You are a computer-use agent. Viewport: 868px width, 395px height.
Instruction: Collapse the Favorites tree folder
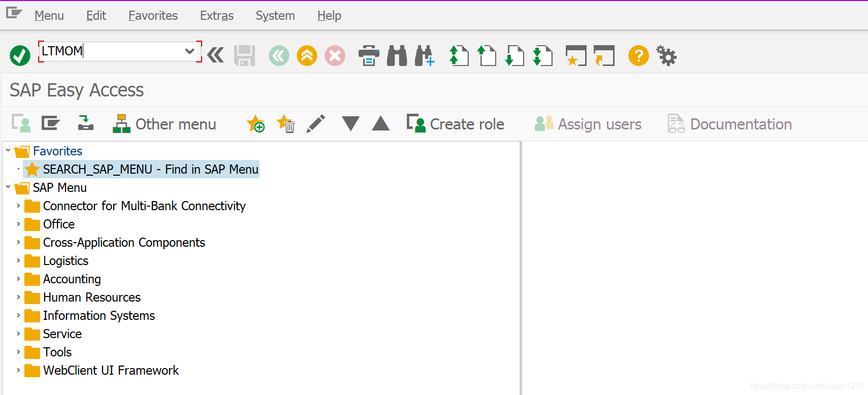8,150
